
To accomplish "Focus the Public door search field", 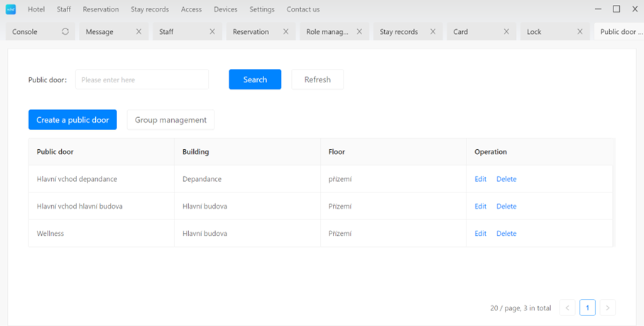I will (142, 80).
